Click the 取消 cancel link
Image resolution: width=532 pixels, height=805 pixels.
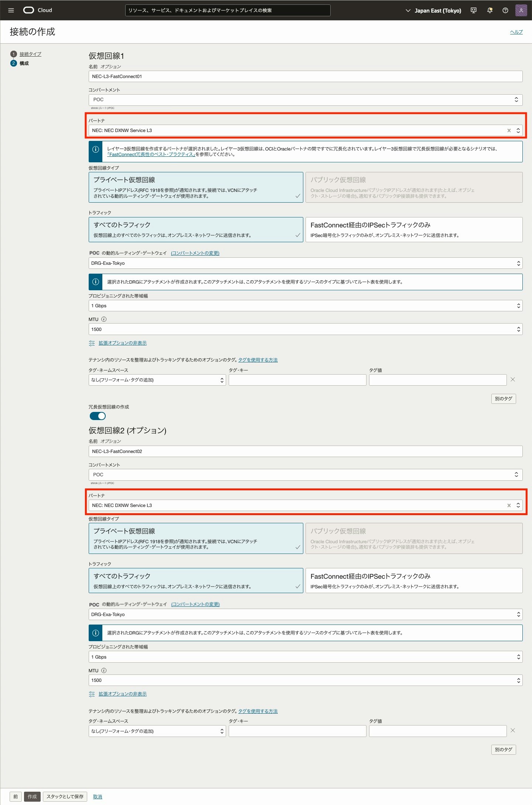point(98,797)
